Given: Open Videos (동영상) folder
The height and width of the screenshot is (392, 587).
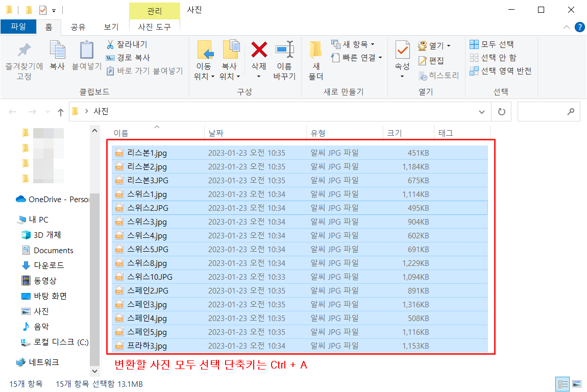Looking at the screenshot, I should (39, 280).
